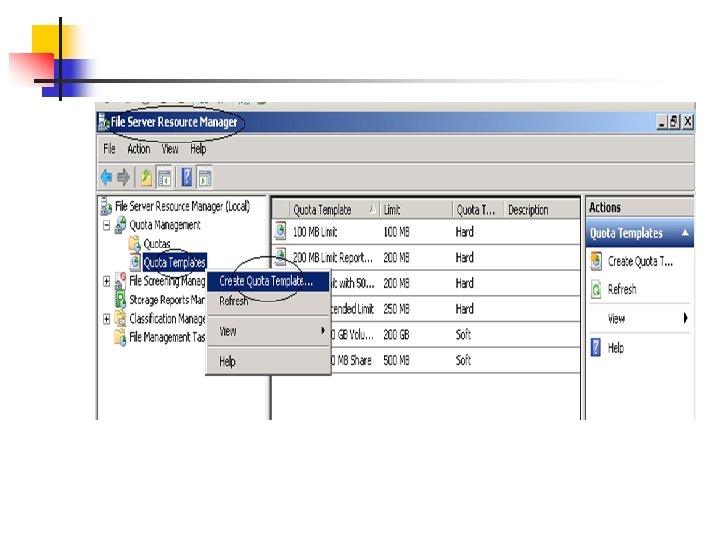Click the Forward arrow toolbar icon

[x=123, y=177]
